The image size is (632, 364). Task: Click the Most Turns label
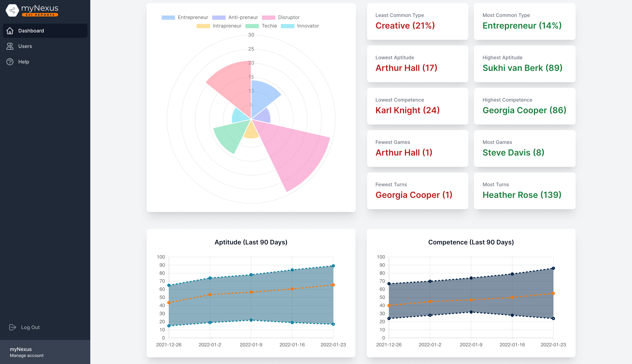pos(496,184)
